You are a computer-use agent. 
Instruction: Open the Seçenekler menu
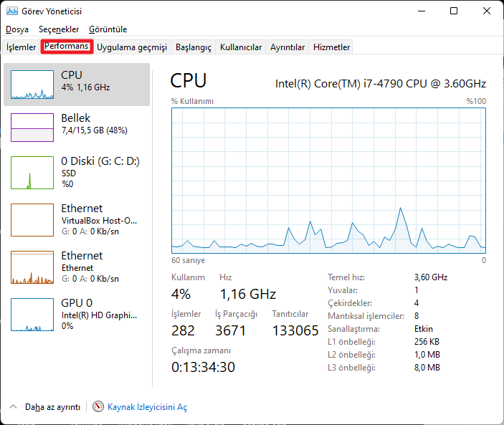pyautogui.click(x=59, y=29)
